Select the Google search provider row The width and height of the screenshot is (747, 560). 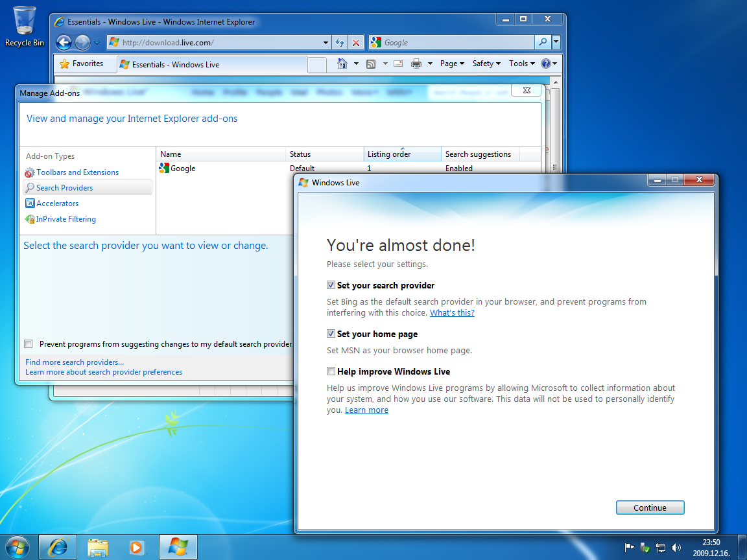click(x=348, y=168)
